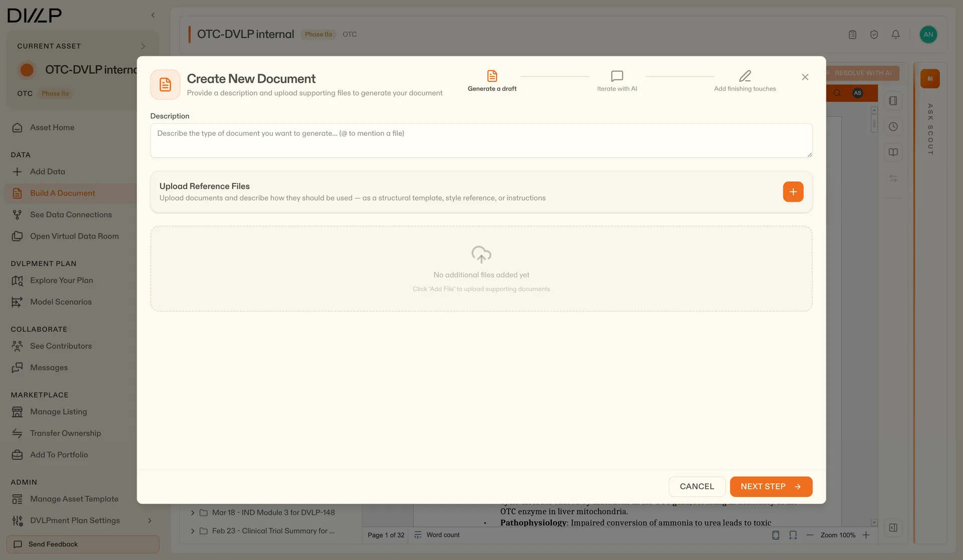Click the cloud upload icon in drop zone

pyautogui.click(x=481, y=255)
